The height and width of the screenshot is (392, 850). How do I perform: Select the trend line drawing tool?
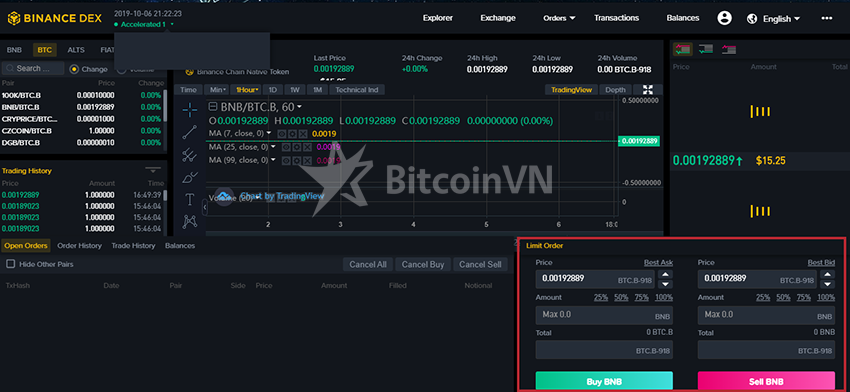[x=190, y=132]
